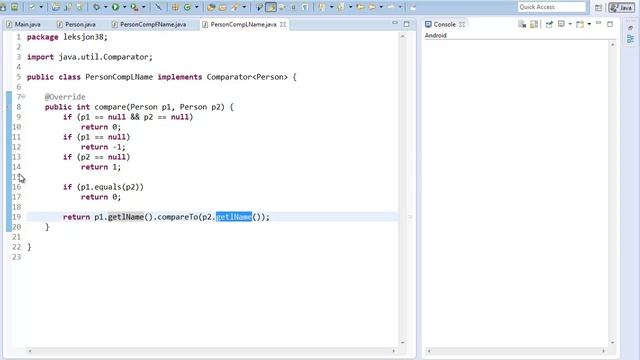640x360 pixels.
Task: Switch to the Person.java editor tab
Action: 76,24
